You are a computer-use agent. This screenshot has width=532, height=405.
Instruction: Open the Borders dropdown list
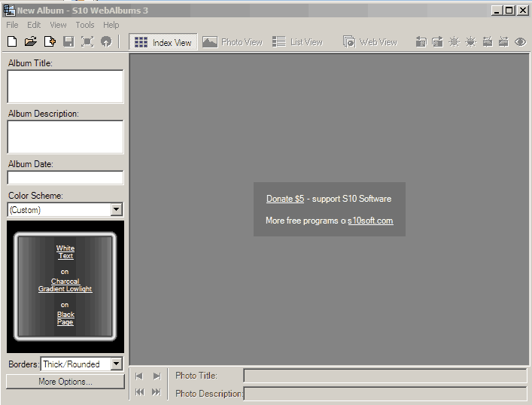point(117,364)
